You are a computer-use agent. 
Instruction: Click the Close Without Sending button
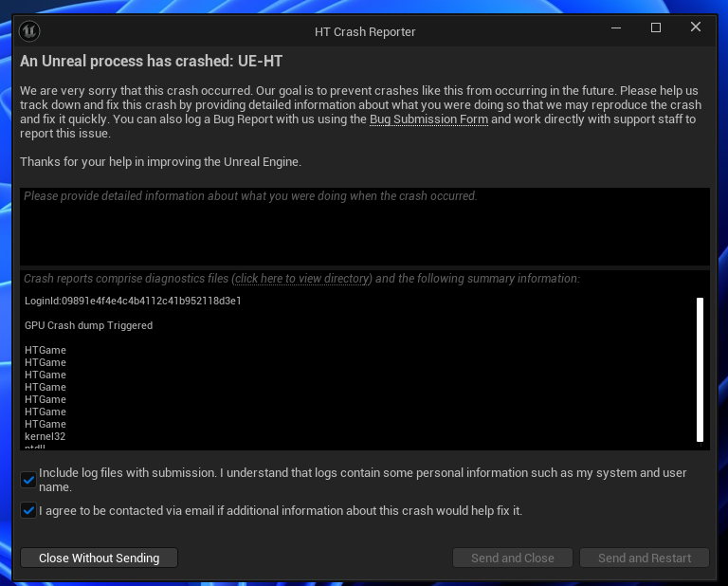point(99,558)
